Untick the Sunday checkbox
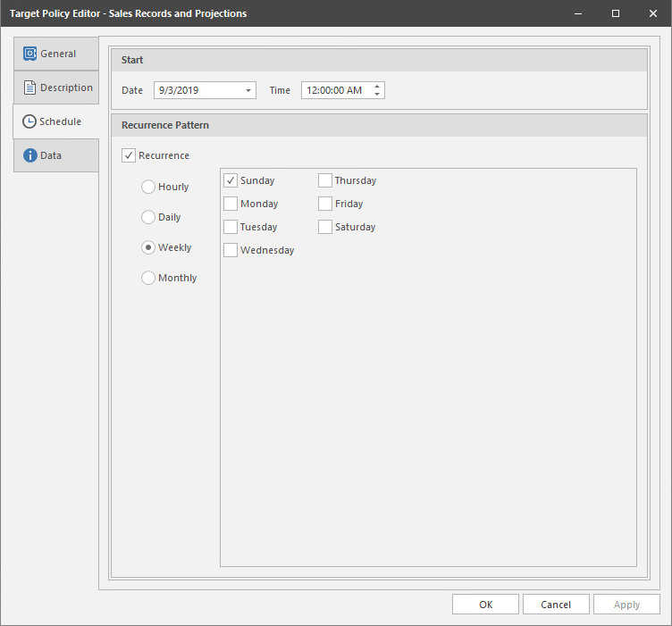This screenshot has width=672, height=626. point(231,180)
